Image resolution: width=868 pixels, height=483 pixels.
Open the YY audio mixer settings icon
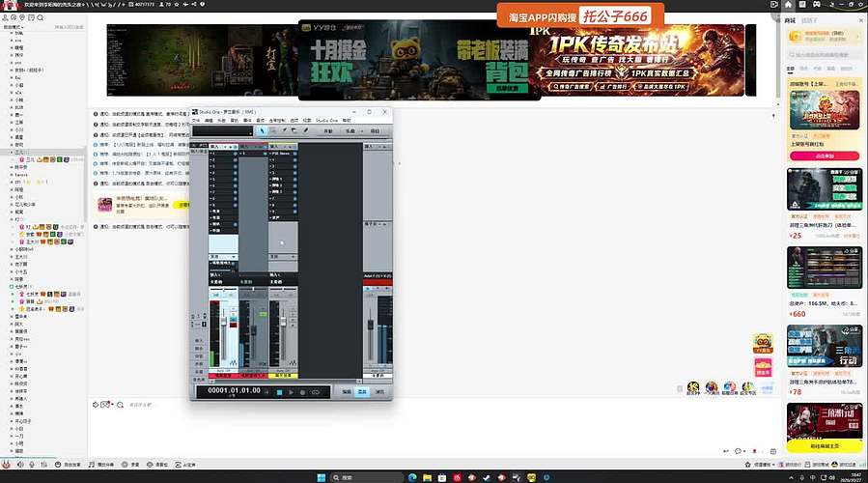pyautogui.click(x=43, y=465)
